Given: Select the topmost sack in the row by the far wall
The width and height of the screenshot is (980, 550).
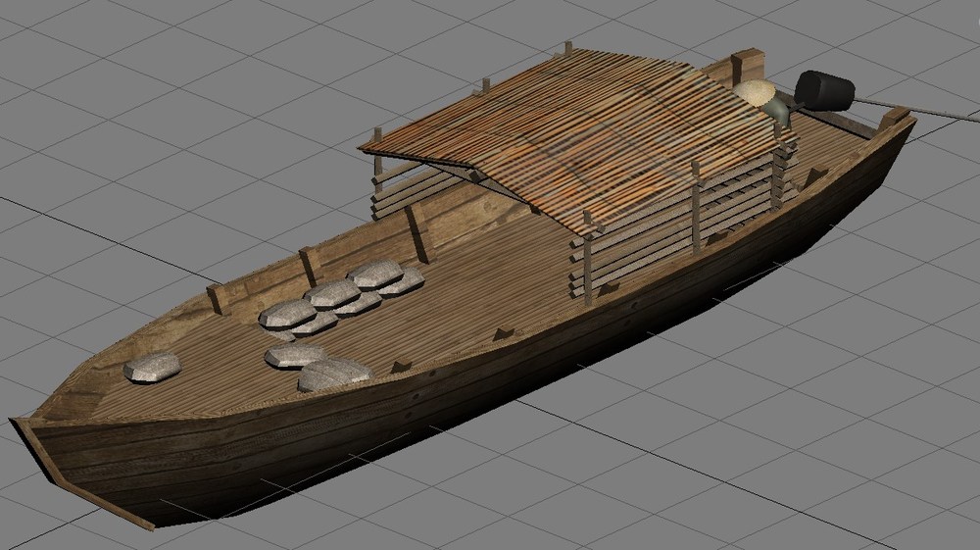Looking at the screenshot, I should tap(375, 274).
